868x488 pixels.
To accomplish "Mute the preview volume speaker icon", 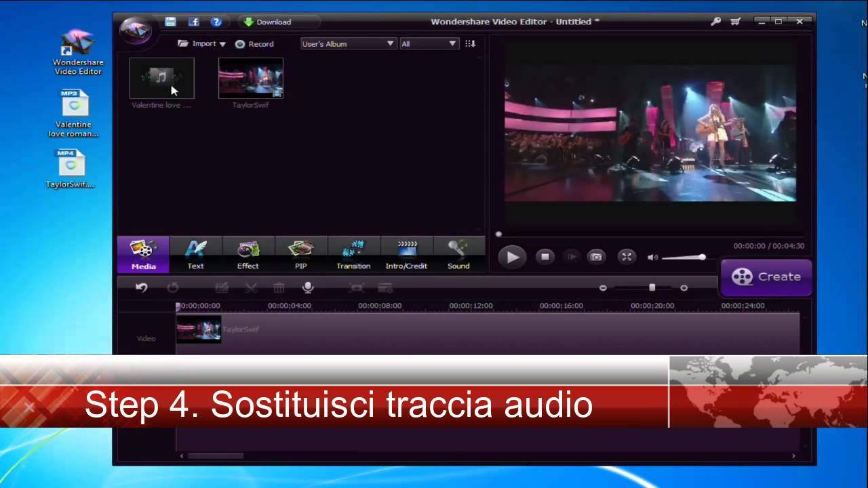I will [652, 258].
